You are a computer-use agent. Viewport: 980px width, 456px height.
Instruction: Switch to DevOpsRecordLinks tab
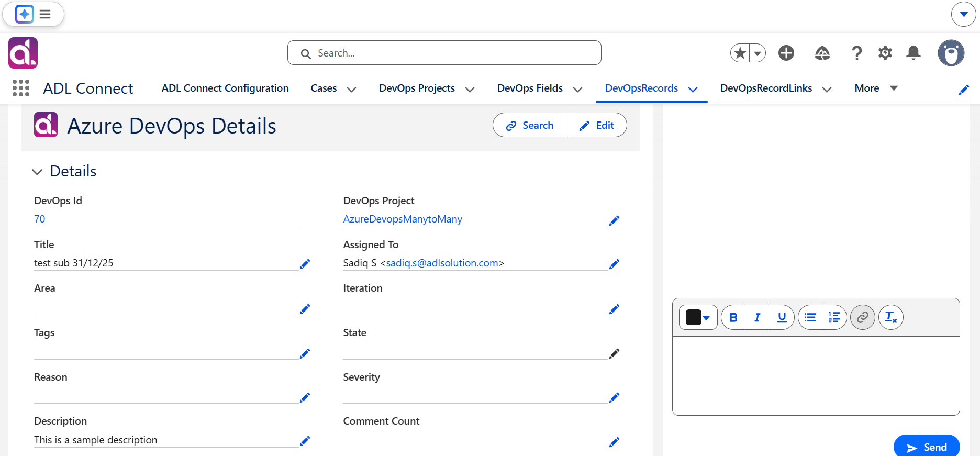tap(766, 88)
